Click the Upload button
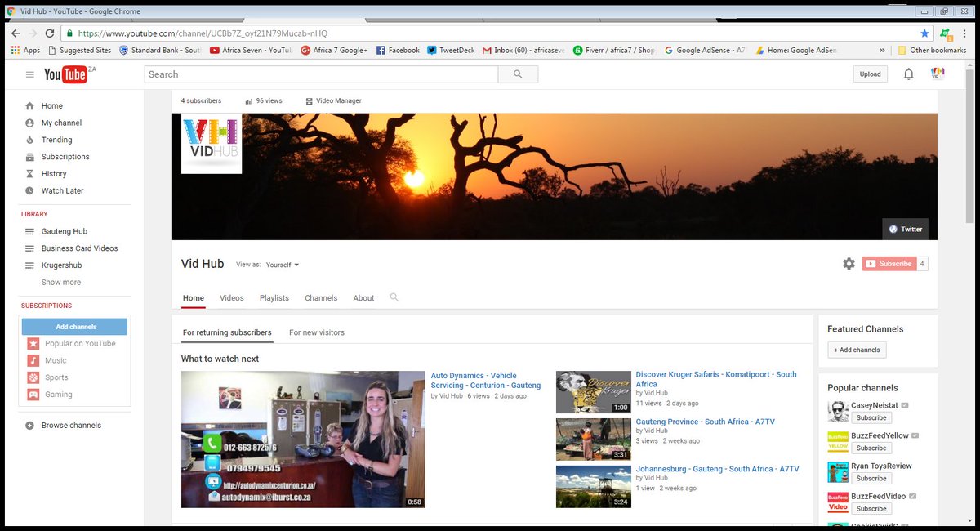 click(x=871, y=74)
